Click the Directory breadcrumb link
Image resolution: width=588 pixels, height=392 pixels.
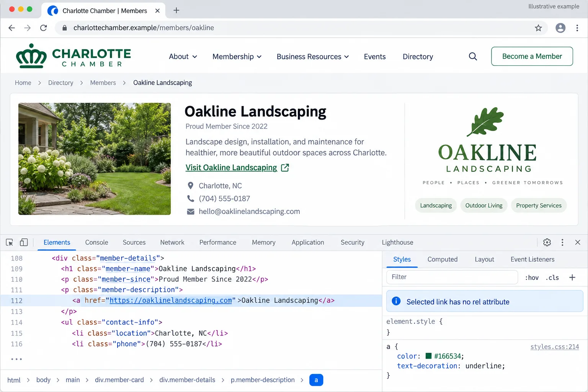click(60, 83)
